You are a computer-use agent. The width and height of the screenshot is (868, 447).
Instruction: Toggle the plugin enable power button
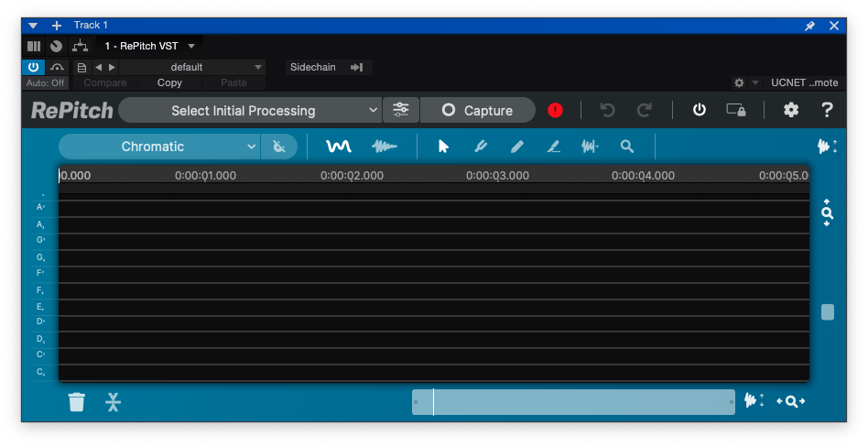[x=33, y=67]
